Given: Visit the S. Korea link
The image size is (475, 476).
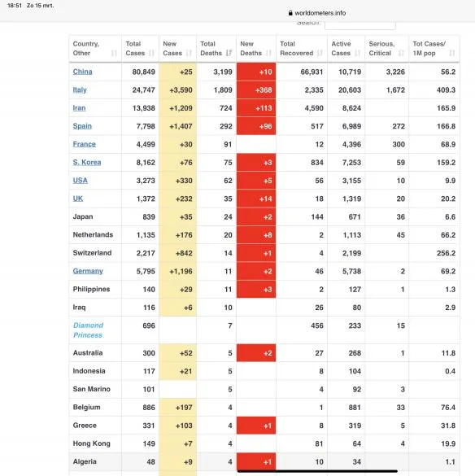Looking at the screenshot, I should [x=87, y=163].
